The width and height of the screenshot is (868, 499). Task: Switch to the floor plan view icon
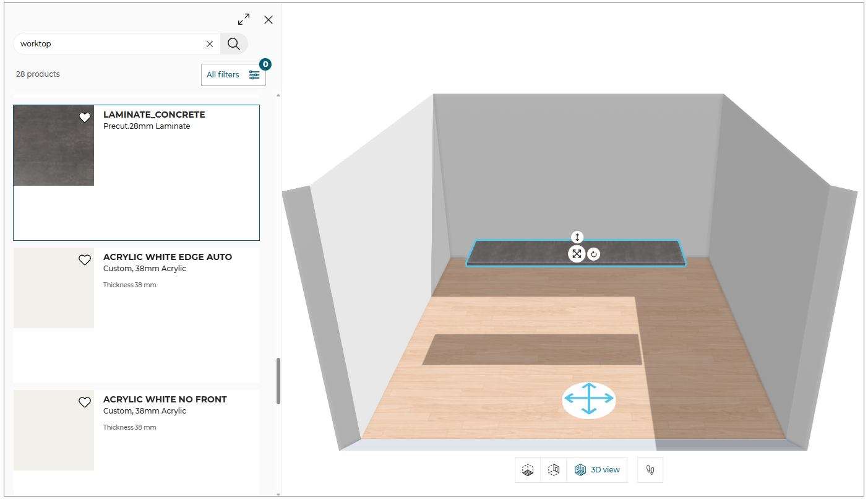tap(528, 470)
